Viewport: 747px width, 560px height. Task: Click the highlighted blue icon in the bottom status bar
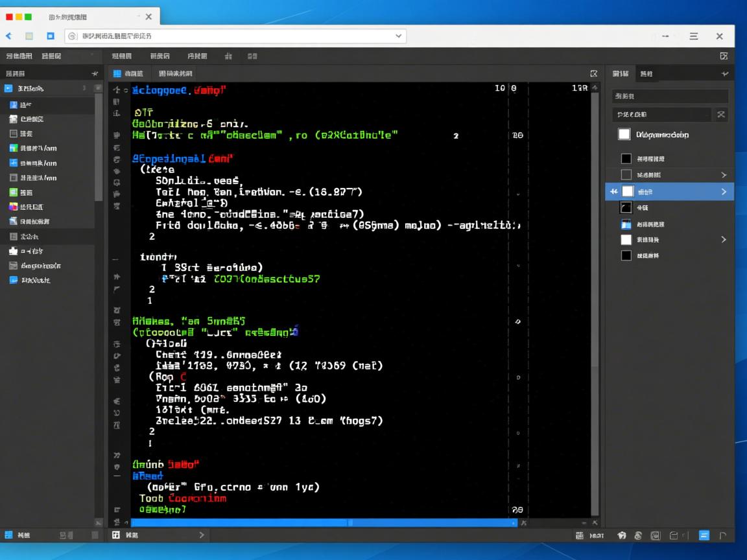coord(704,535)
